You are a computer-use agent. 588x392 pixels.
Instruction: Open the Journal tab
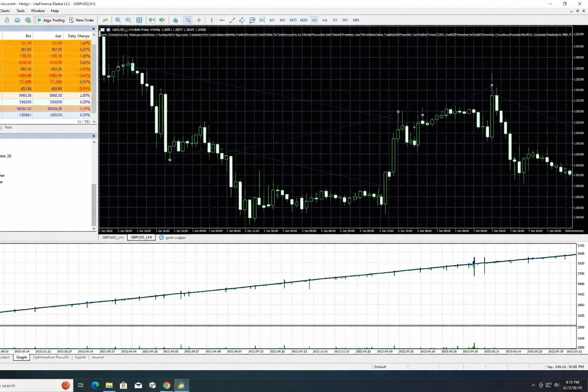[98, 357]
